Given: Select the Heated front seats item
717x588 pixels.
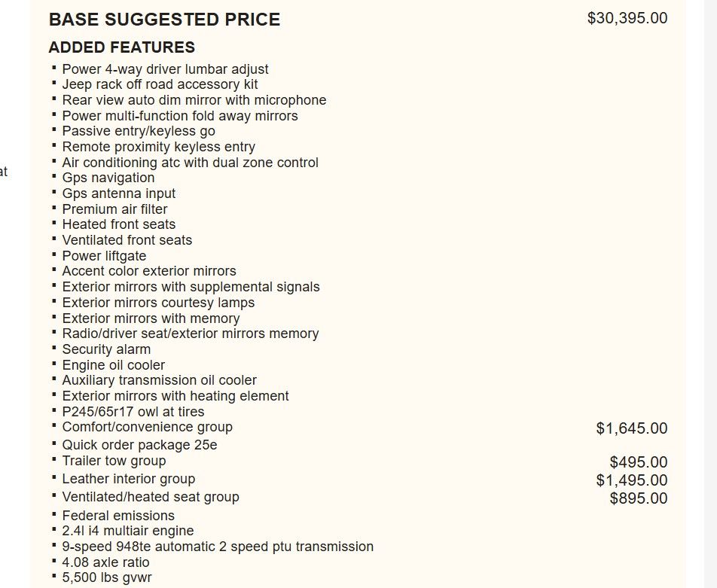Looking at the screenshot, I should point(118,224).
